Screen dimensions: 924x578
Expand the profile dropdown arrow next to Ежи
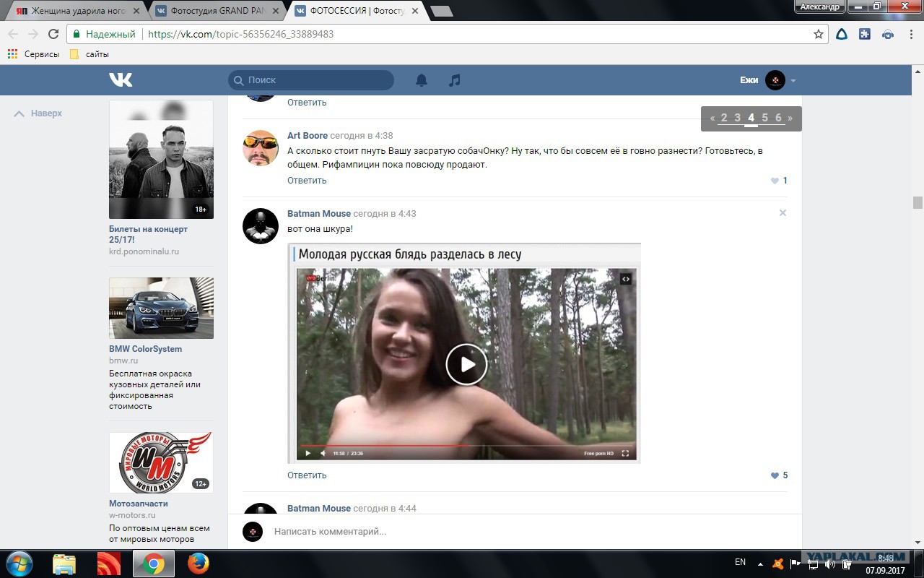pyautogui.click(x=793, y=81)
